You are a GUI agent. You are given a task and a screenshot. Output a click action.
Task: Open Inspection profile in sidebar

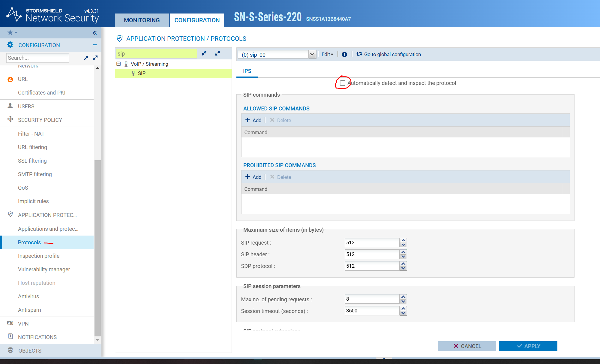(39, 256)
